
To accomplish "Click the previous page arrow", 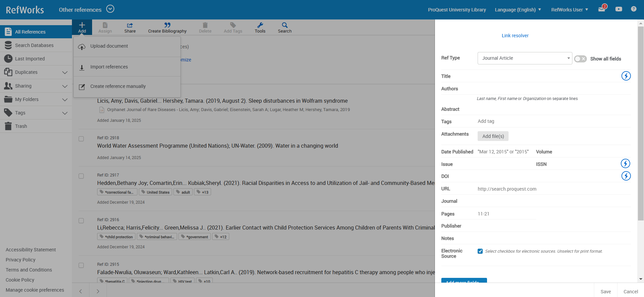I will tap(81, 291).
